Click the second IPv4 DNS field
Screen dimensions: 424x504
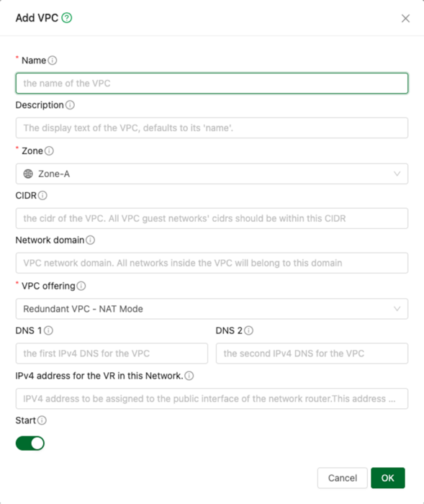[x=312, y=354]
